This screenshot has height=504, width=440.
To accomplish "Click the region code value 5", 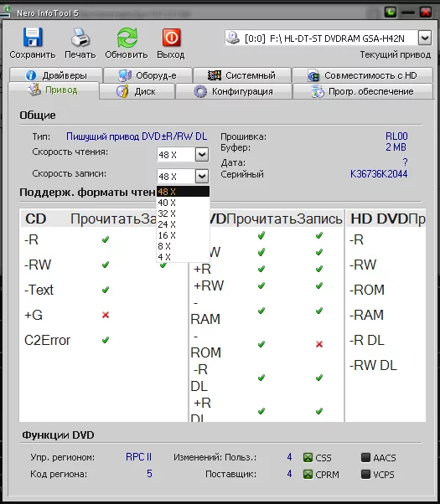I will 149,474.
